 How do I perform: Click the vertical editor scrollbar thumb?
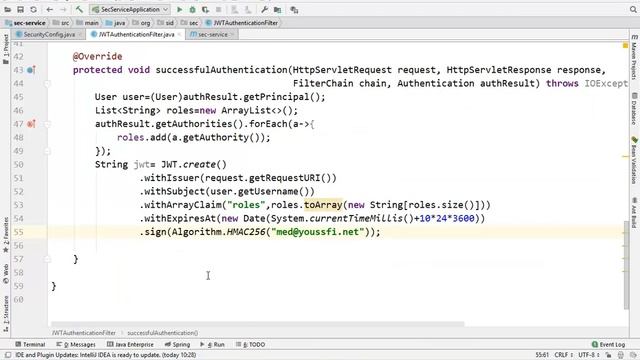pos(626,264)
